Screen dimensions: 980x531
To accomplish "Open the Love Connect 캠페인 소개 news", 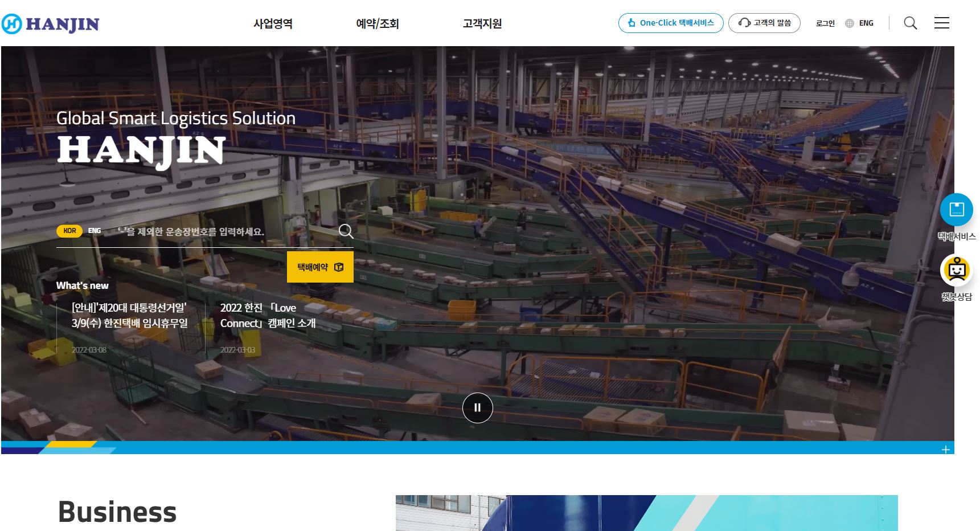I will tap(268, 315).
